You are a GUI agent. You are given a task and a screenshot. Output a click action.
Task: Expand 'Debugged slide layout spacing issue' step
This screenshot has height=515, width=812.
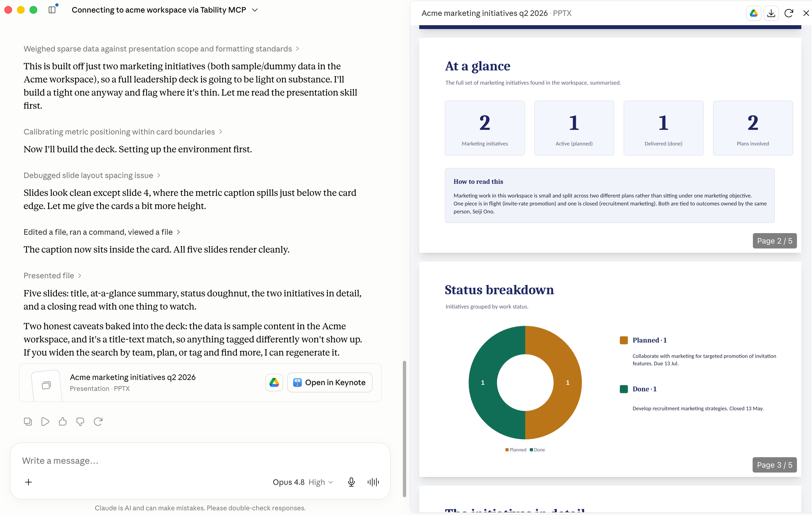(92, 175)
